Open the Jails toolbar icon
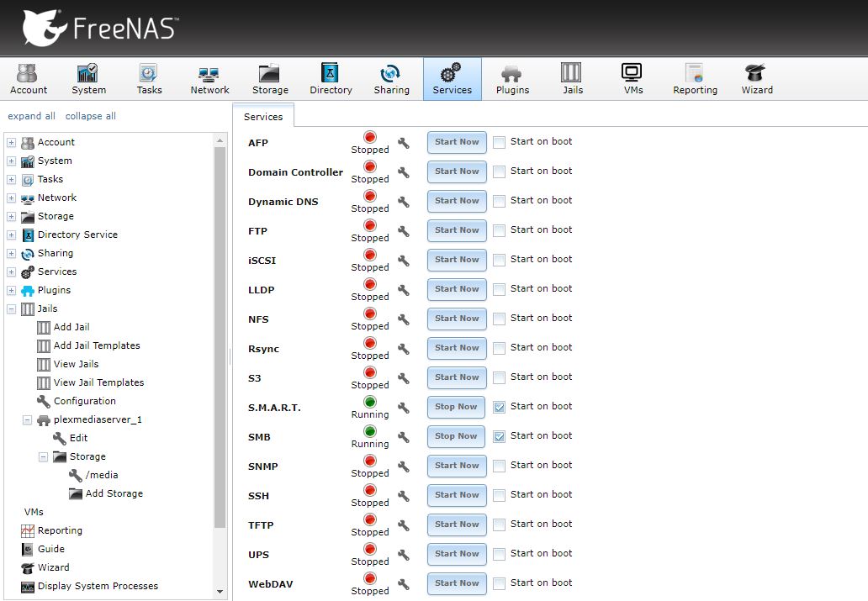868x601 pixels. coord(573,79)
